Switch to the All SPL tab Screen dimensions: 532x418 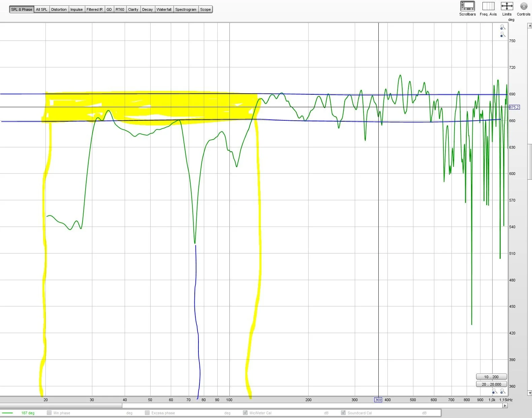pos(42,9)
